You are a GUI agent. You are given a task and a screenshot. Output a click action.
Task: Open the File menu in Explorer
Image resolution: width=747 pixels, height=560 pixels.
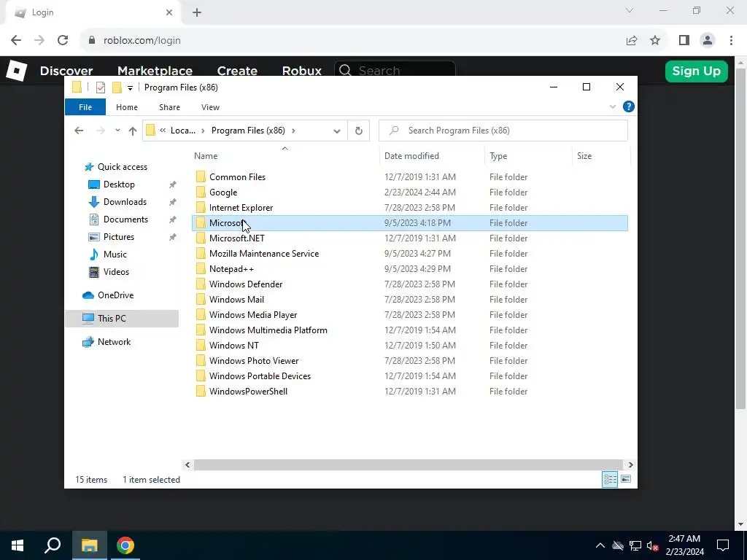click(85, 107)
